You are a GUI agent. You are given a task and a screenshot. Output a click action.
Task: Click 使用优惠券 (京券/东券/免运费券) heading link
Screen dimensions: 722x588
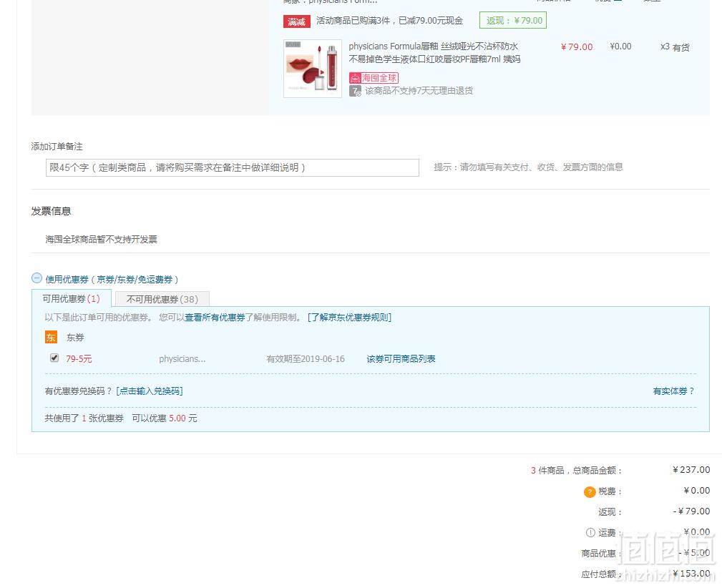(x=112, y=280)
